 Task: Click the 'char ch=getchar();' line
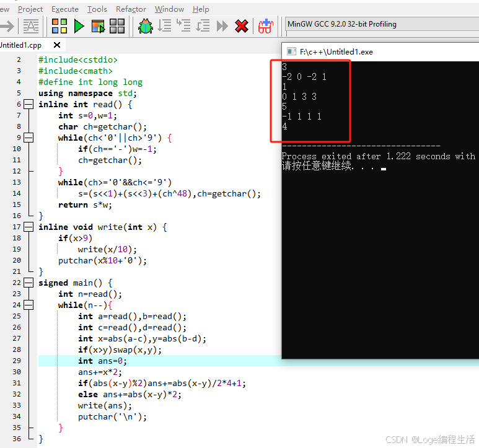pyautogui.click(x=103, y=127)
